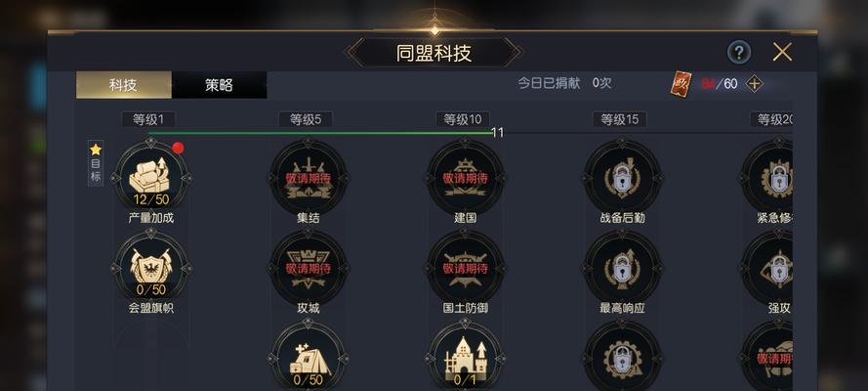
Task: Toggle the 目标 star marker
Action: (96, 163)
